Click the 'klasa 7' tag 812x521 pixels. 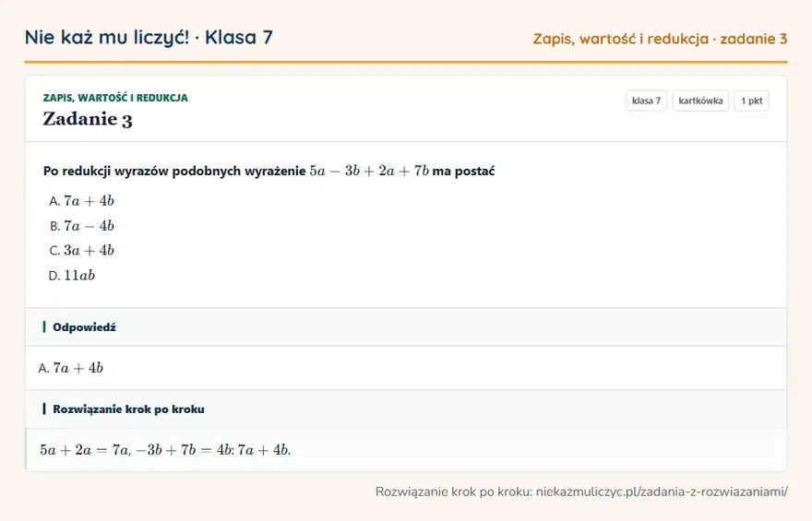coord(646,101)
